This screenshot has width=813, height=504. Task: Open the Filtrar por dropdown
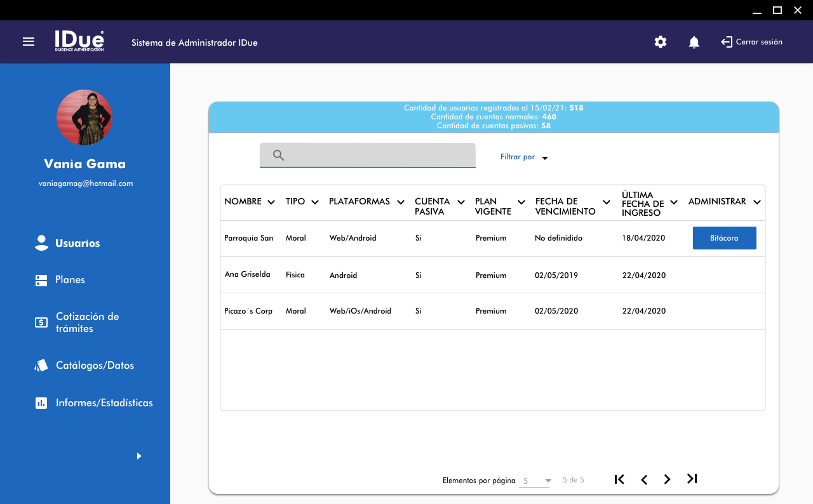point(524,157)
